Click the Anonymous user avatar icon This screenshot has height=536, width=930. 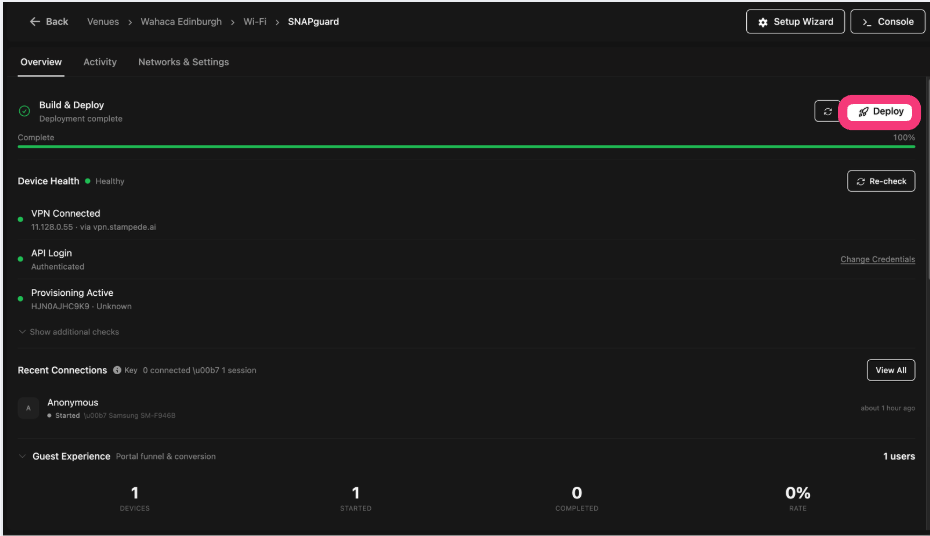coord(28,408)
